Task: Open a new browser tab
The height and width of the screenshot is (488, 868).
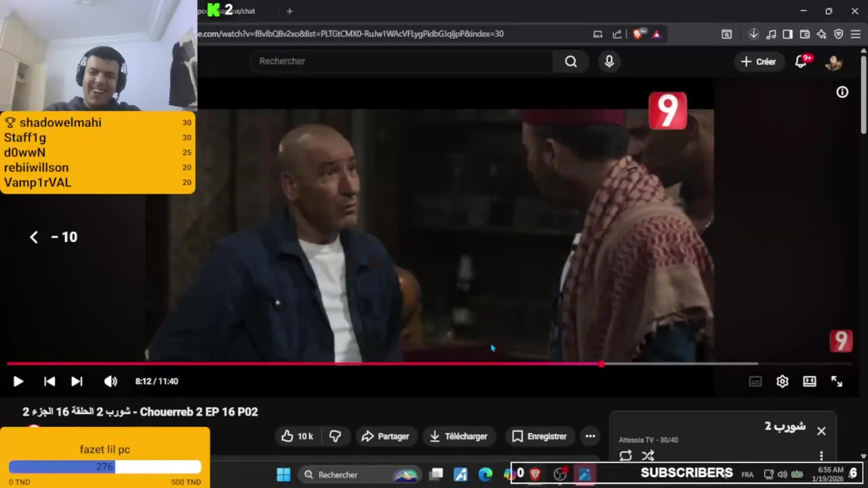Action: pyautogui.click(x=290, y=11)
